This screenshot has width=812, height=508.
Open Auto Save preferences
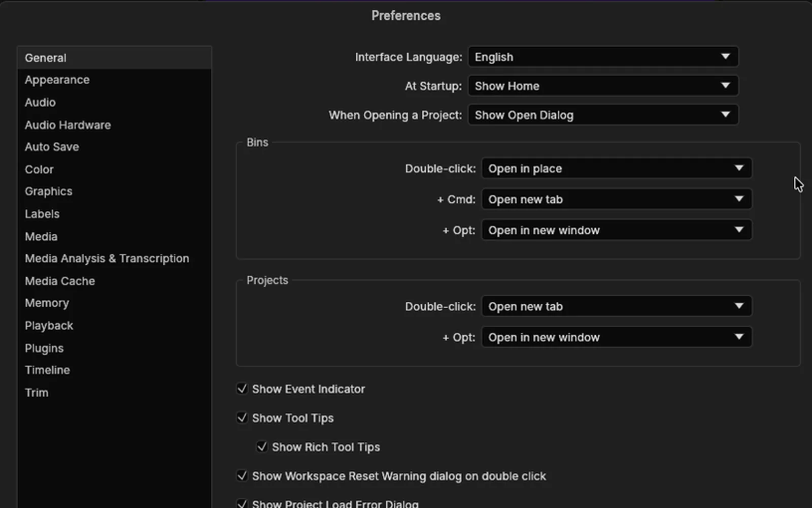[x=114, y=147]
